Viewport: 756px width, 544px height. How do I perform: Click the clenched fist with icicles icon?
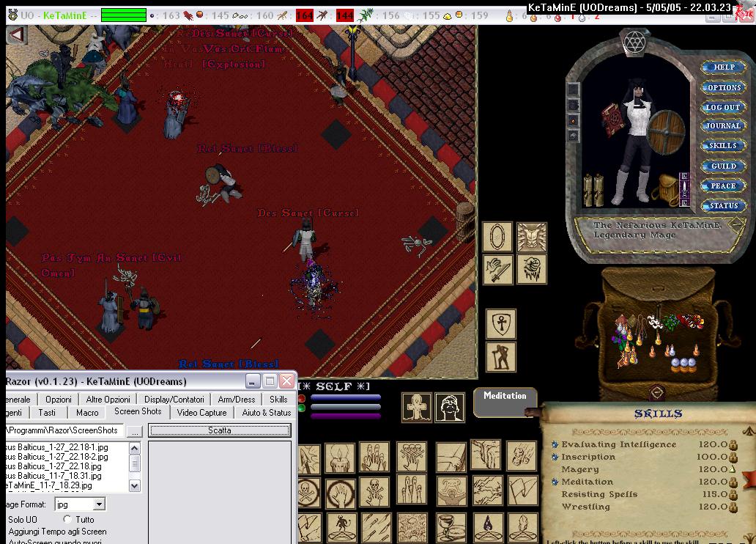[532, 269]
